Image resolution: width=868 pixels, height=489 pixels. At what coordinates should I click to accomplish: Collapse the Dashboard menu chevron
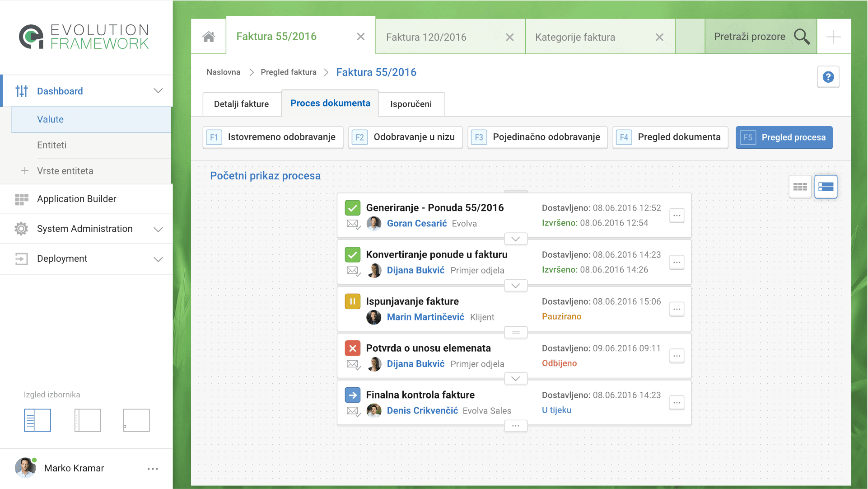(158, 91)
